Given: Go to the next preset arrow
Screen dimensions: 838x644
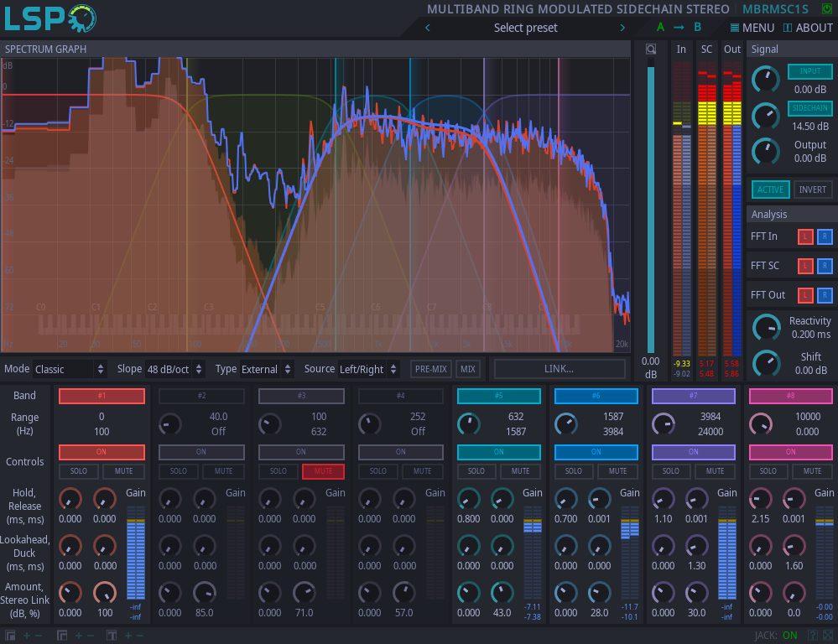Looking at the screenshot, I should (622, 28).
